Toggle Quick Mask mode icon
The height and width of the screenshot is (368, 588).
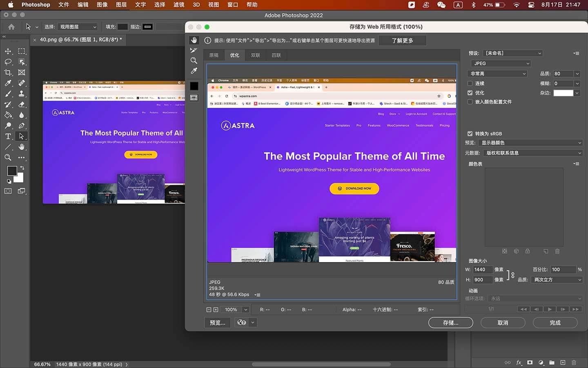tap(8, 191)
